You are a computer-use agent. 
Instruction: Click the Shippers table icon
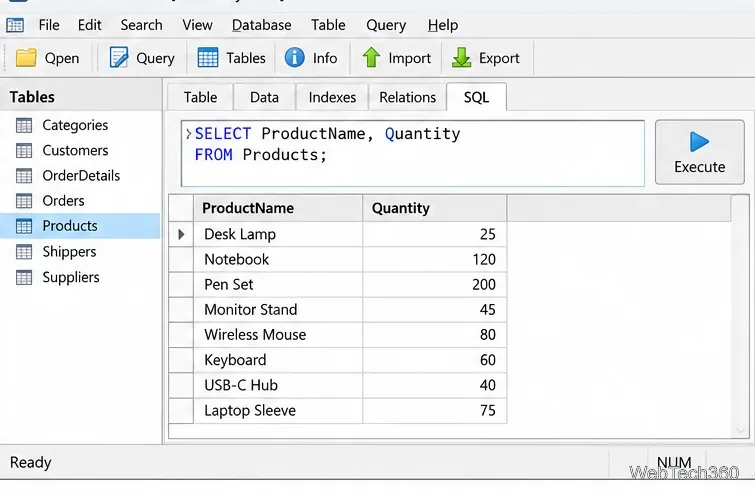(24, 252)
